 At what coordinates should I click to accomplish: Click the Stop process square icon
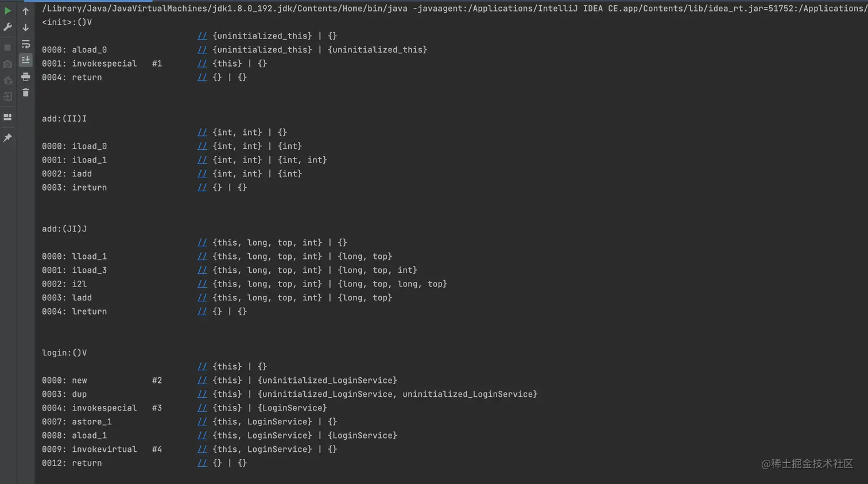7,48
